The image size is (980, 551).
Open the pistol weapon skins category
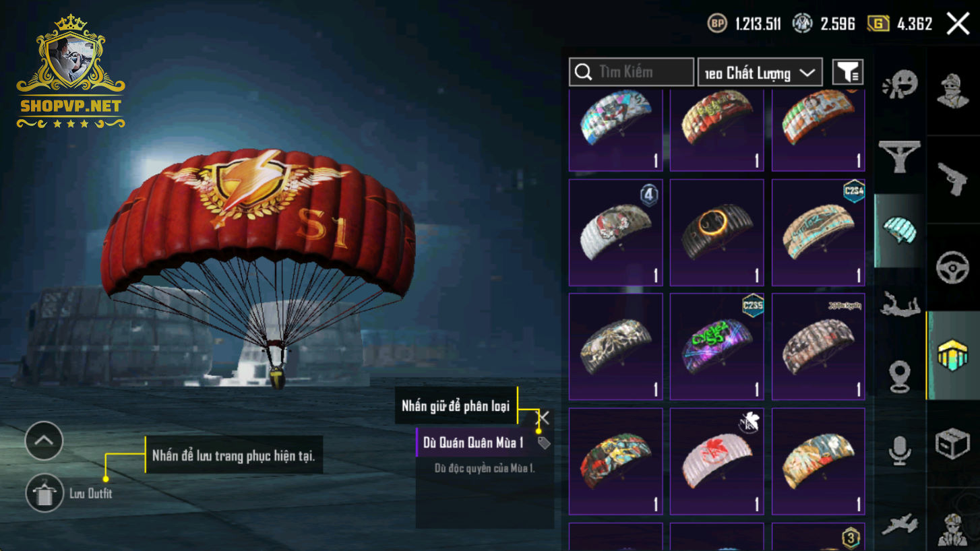tap(953, 179)
